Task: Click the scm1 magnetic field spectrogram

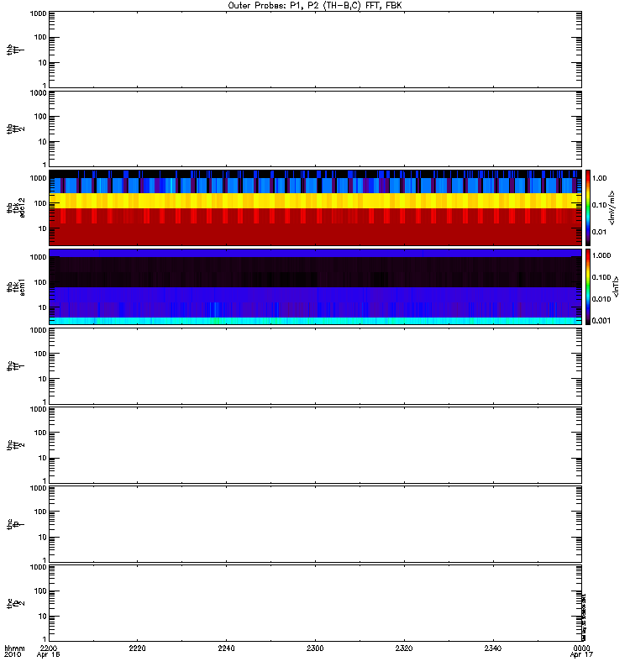Action: pos(315,286)
